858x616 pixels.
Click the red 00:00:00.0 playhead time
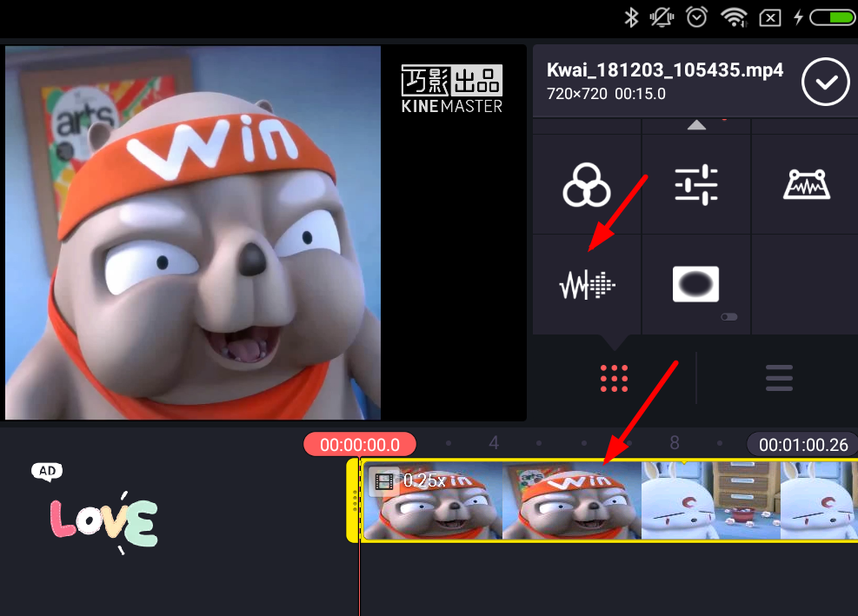(360, 444)
